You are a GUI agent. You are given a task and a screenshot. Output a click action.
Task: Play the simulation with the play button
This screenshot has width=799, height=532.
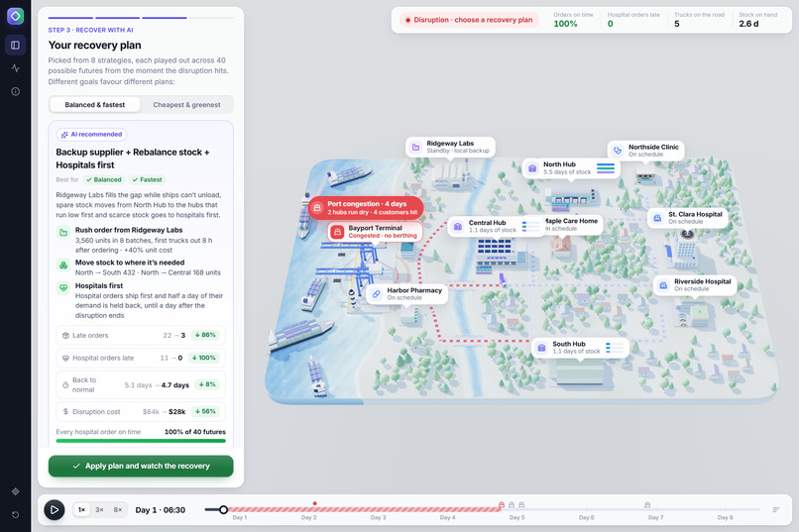pos(54,509)
